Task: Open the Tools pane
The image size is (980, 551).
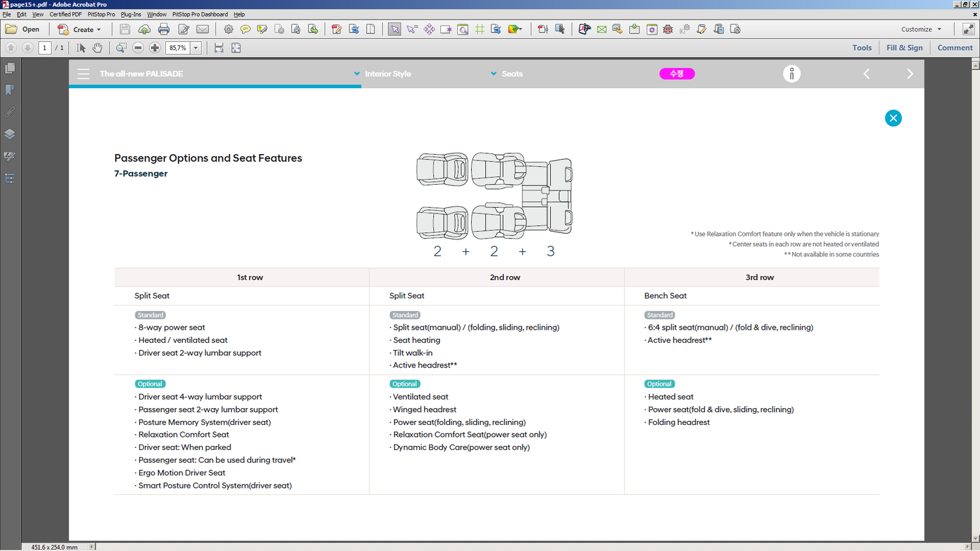Action: (862, 48)
